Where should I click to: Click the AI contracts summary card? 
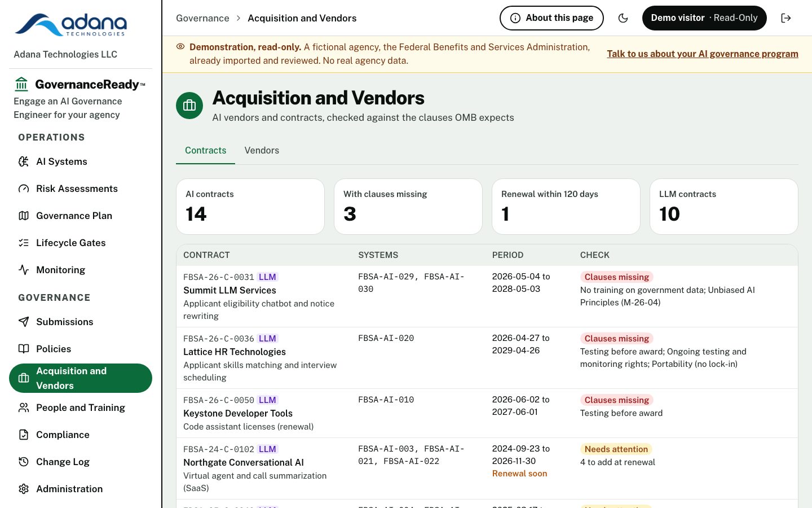[250, 207]
